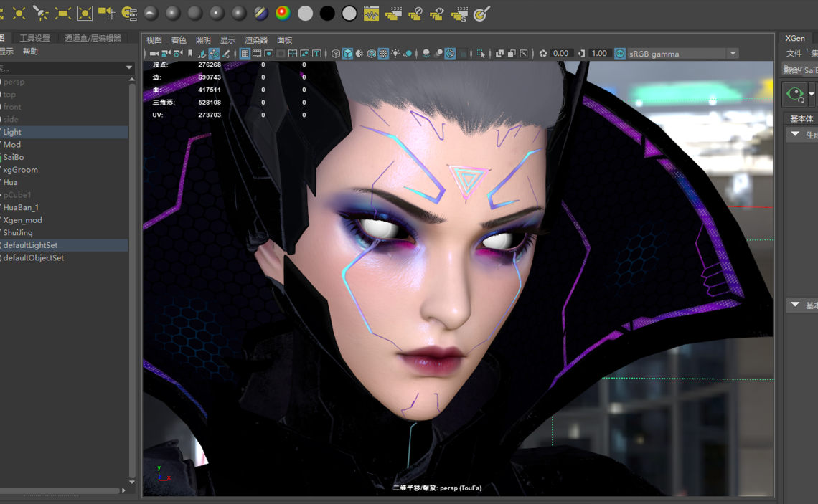Toggle textured display checker icon
818x504 pixels.
pyautogui.click(x=383, y=54)
